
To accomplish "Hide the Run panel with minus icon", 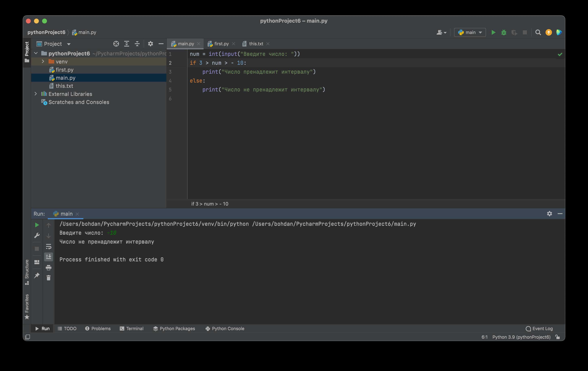I will point(560,214).
